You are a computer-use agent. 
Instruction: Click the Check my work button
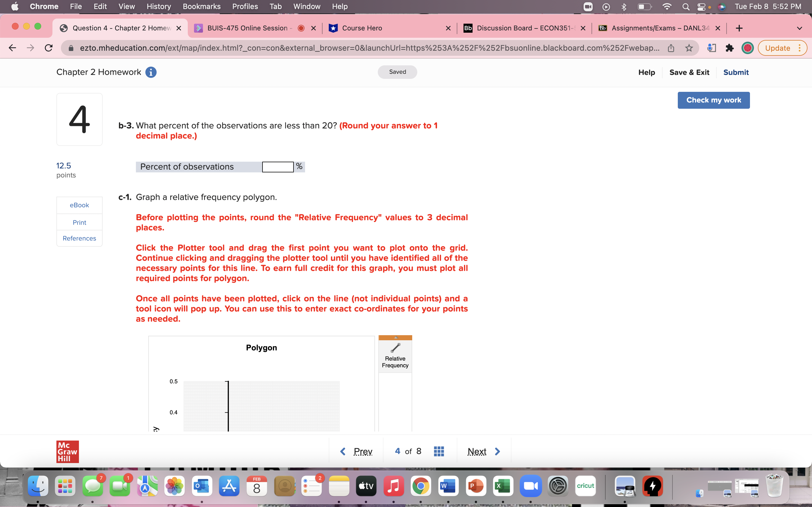713,100
